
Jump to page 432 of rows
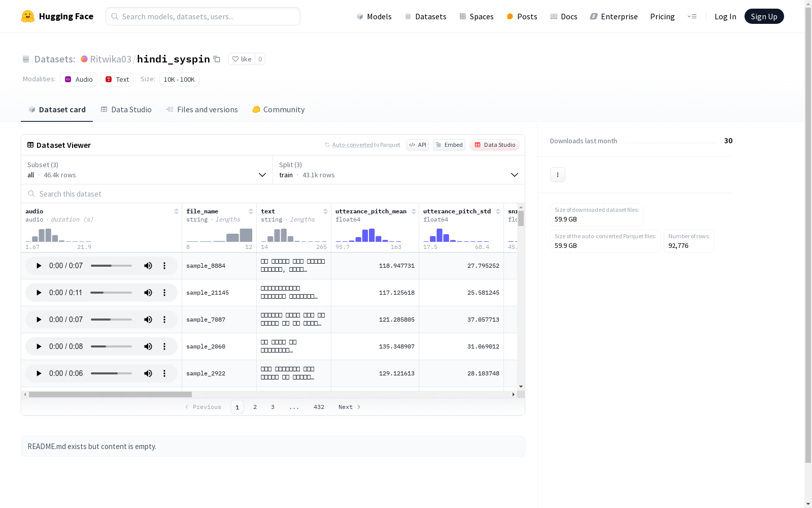point(319,407)
